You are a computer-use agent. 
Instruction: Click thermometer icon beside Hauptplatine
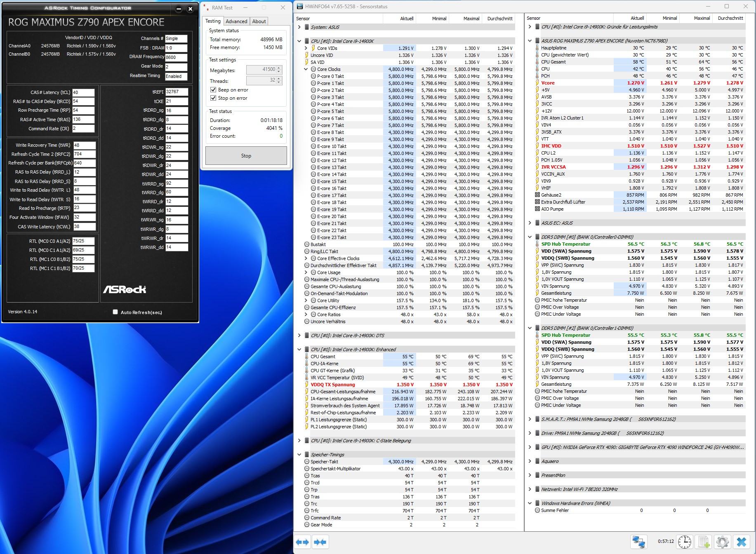(x=537, y=48)
